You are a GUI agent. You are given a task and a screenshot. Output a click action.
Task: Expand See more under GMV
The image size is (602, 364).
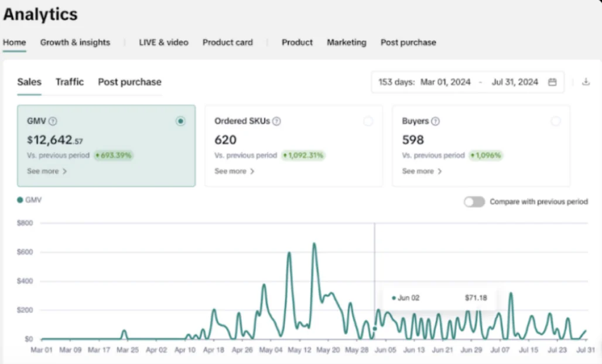47,171
